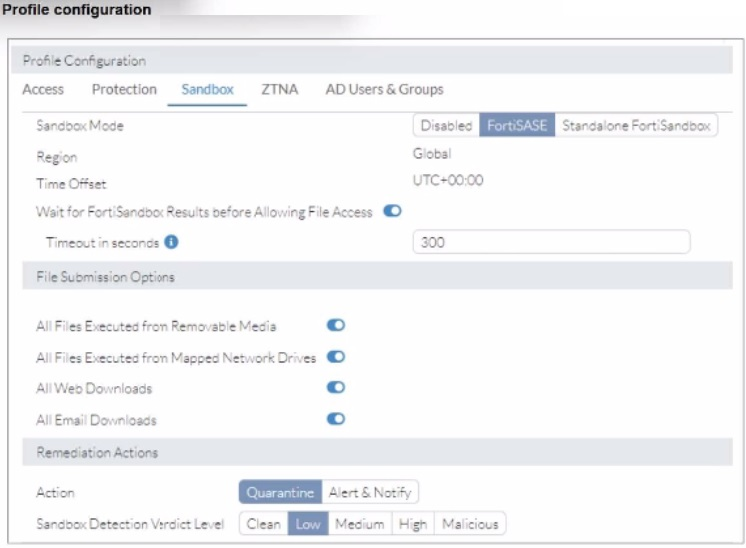Click the Timeout in seconds input field
The image size is (746, 548).
click(x=551, y=242)
